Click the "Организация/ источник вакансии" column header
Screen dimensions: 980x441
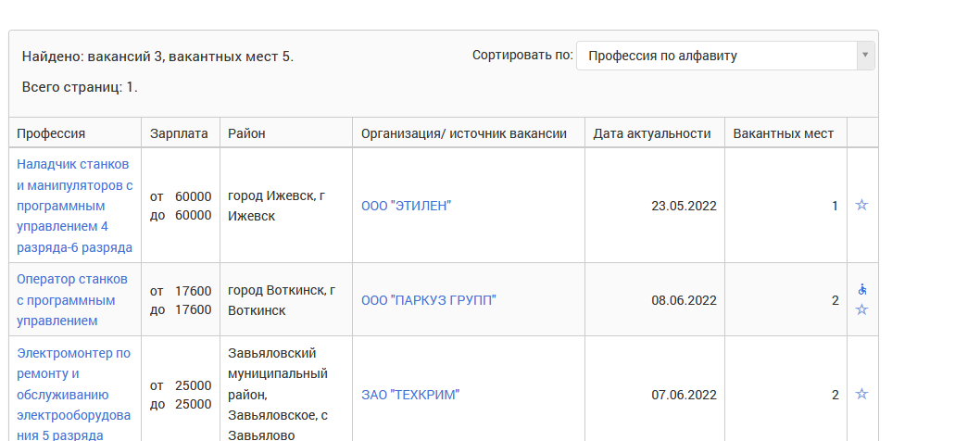(463, 133)
